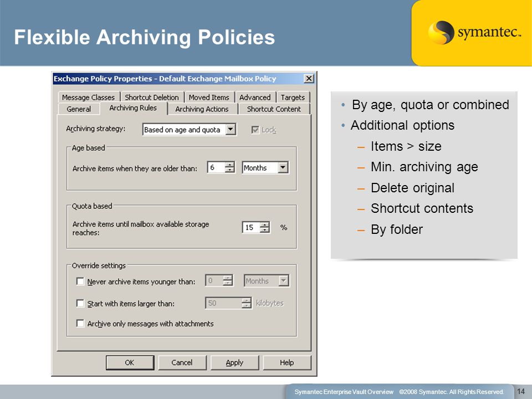Toggle the Lock checkbox
The image size is (532, 399).
point(255,130)
